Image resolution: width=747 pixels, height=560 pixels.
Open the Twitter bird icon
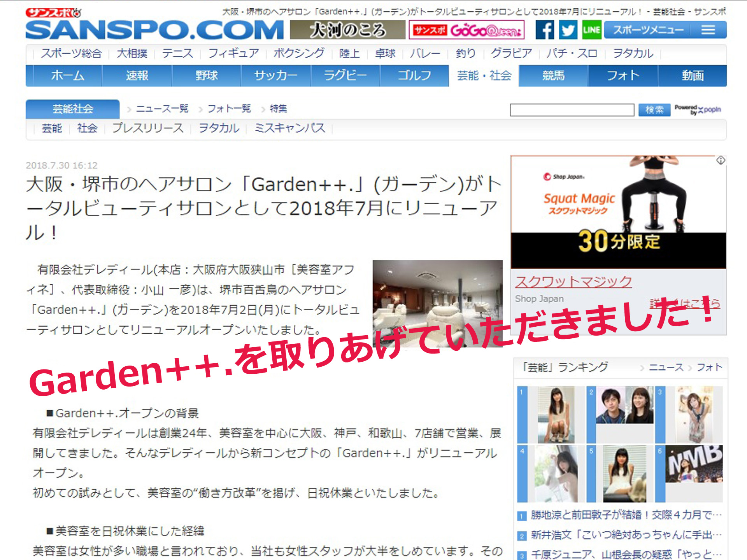(x=568, y=30)
